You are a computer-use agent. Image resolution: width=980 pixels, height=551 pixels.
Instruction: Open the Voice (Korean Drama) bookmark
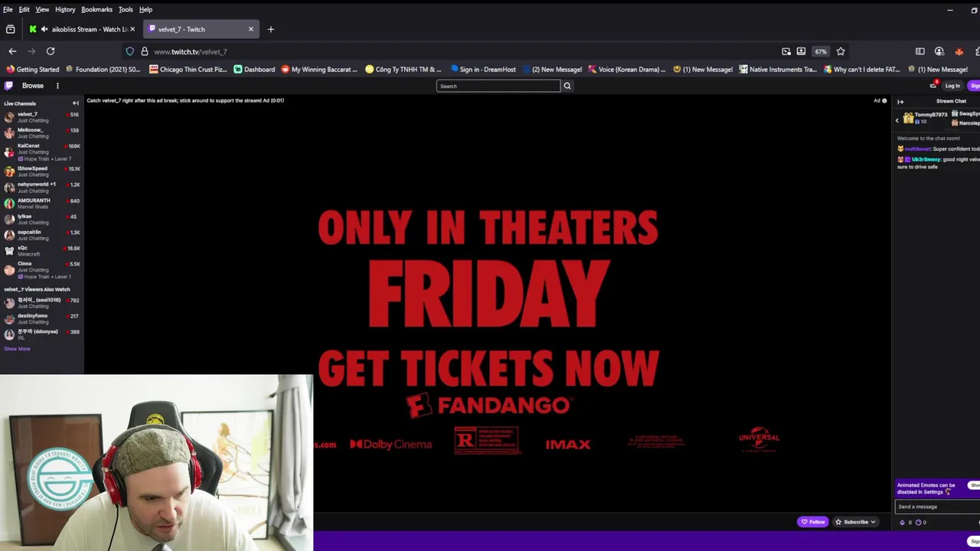tap(626, 70)
